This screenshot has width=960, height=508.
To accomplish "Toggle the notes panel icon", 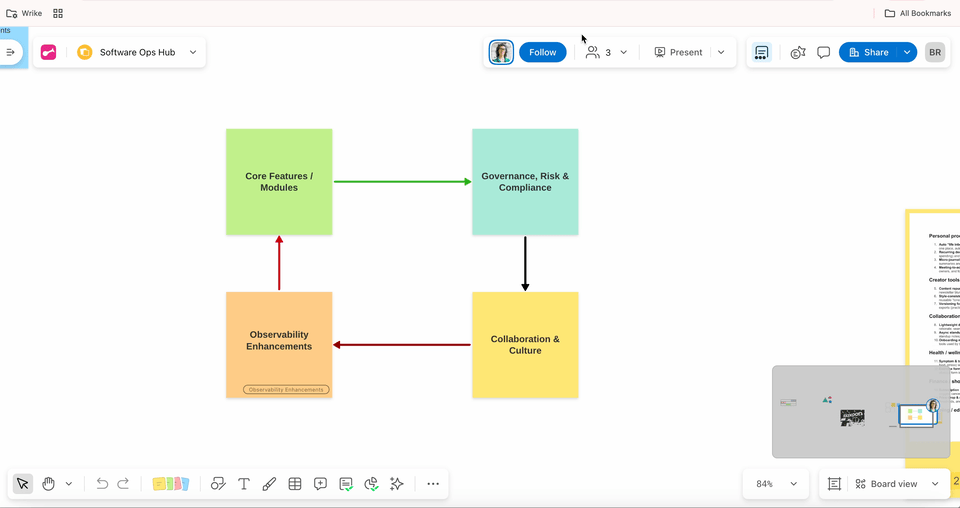I will tap(761, 53).
